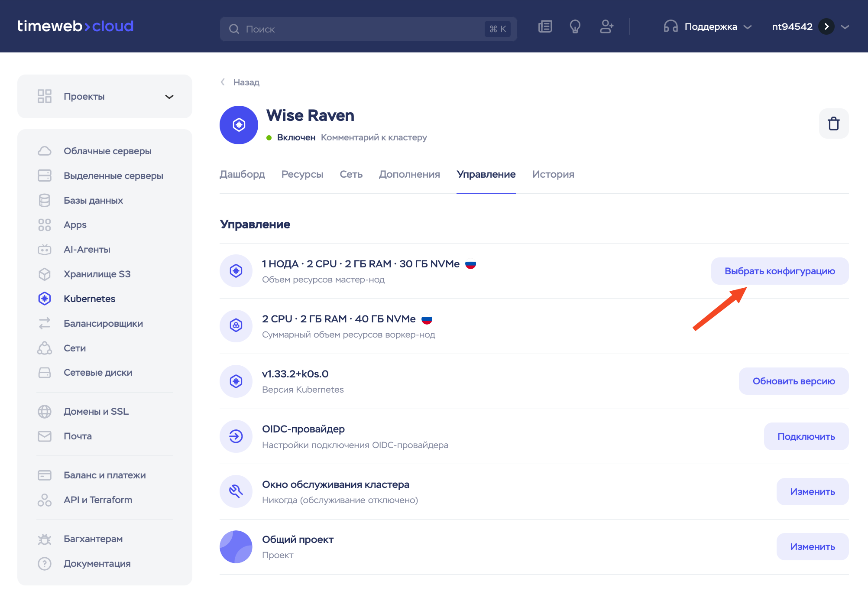Click the 2 CPU · 2 ГБ RAM · 40 ГБ NVMe text
The height and width of the screenshot is (611, 868).
coord(339,319)
